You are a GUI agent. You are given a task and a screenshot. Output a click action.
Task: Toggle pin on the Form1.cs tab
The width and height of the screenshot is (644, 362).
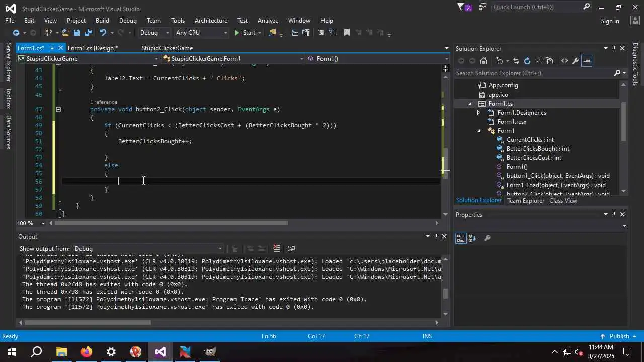pyautogui.click(x=52, y=48)
